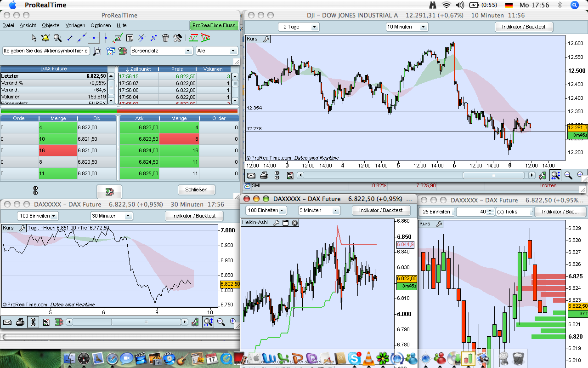Click Indikator / Backtest in 5 Minuten chart
The image size is (588, 368).
click(x=381, y=211)
